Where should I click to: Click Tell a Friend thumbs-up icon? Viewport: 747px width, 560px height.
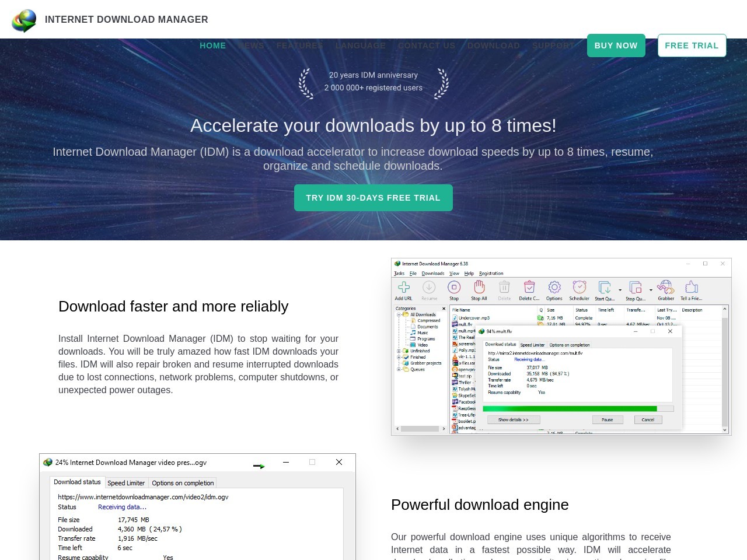(692, 287)
